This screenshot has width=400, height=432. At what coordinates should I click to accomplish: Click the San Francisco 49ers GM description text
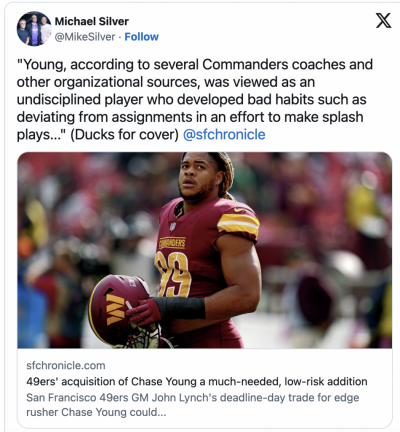[x=193, y=405]
